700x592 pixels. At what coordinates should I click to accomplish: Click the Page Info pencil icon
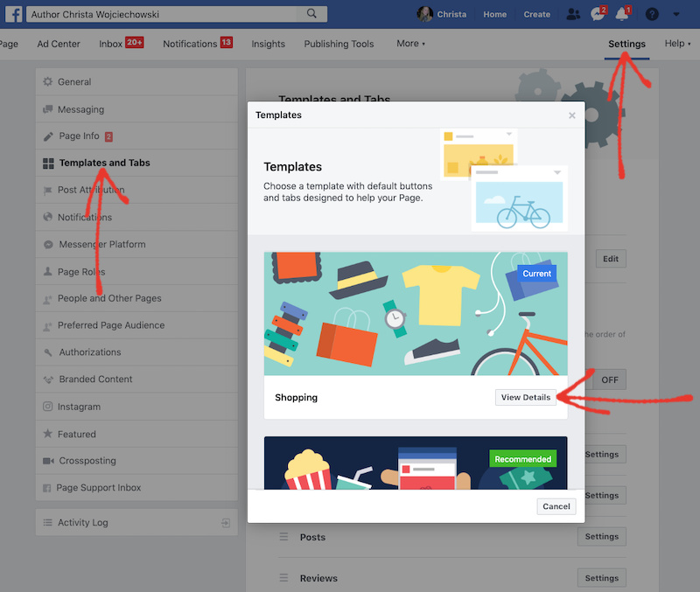coord(50,136)
